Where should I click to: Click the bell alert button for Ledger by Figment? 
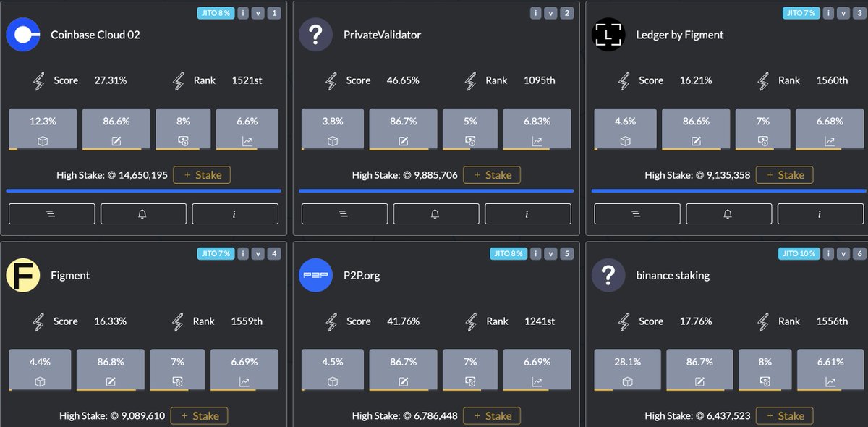tap(728, 213)
